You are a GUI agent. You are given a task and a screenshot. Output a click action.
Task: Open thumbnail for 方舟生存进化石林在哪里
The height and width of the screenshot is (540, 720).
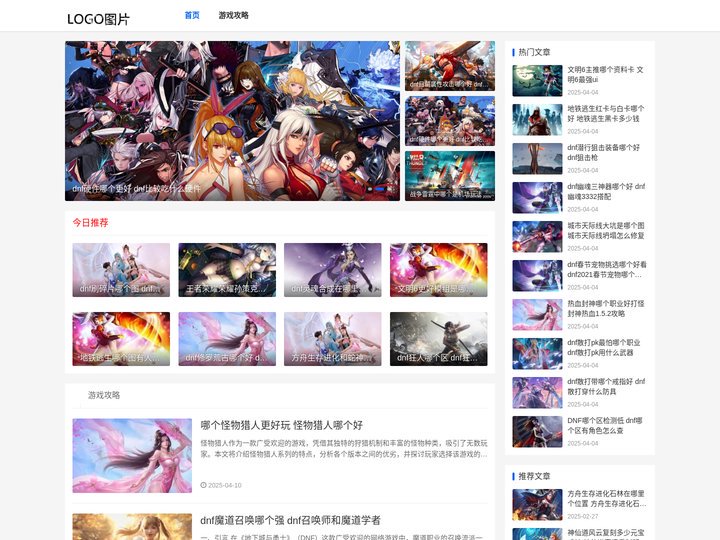point(537,505)
